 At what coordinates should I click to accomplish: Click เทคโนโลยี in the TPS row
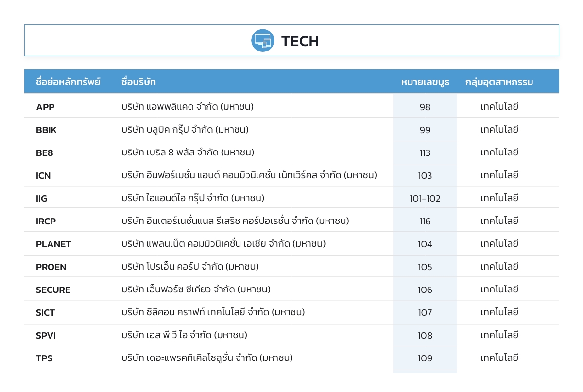[x=499, y=358]
